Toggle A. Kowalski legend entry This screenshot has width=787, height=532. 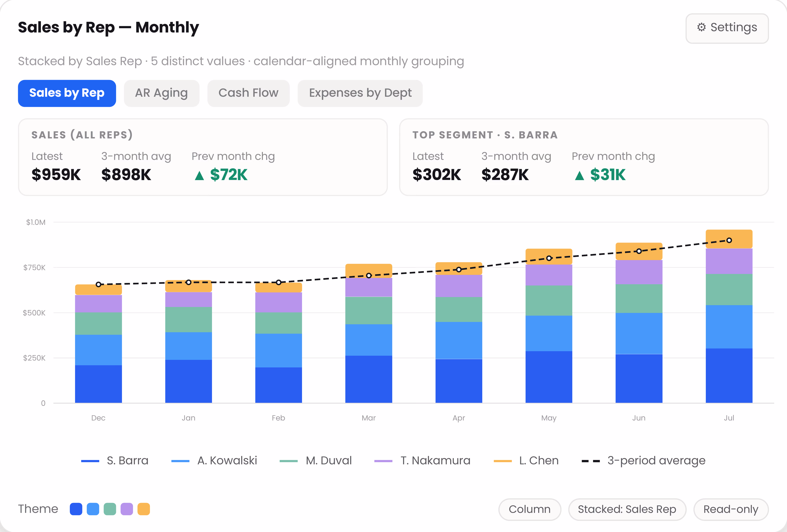214,461
